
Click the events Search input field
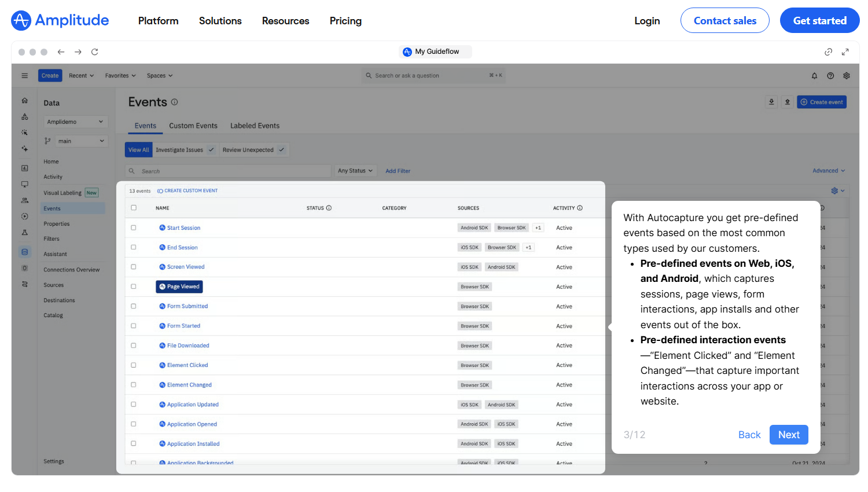[228, 171]
